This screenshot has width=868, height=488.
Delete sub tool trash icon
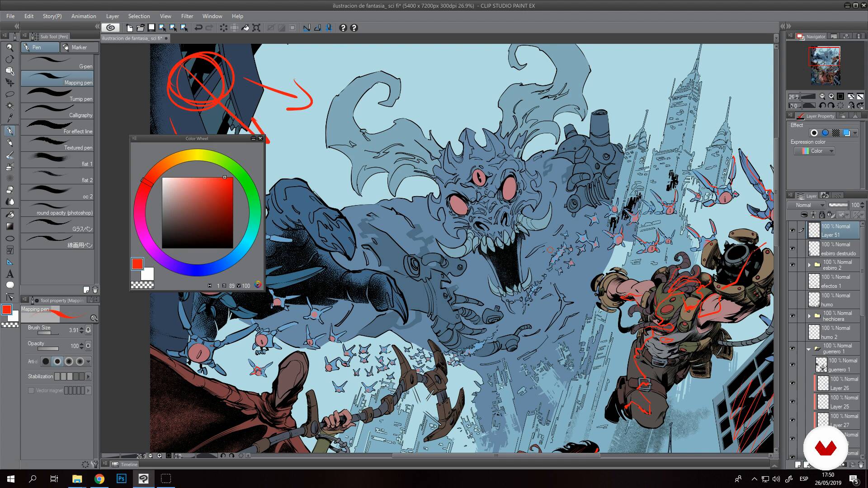(95, 290)
